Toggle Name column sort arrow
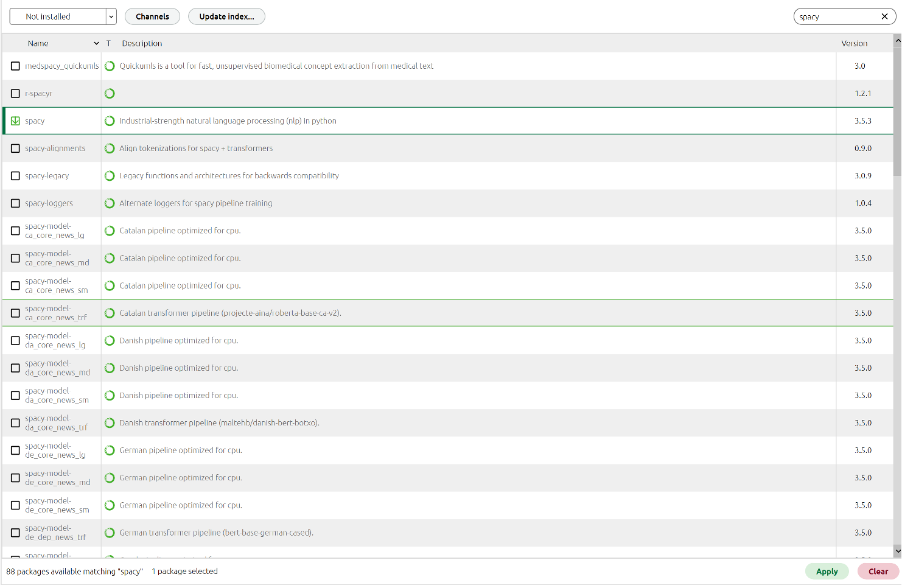 point(96,44)
